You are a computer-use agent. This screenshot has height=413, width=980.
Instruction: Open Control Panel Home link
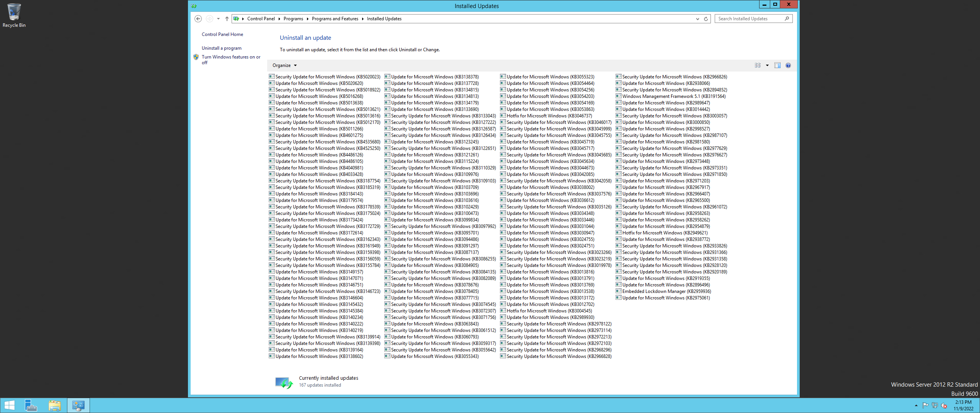click(x=222, y=34)
